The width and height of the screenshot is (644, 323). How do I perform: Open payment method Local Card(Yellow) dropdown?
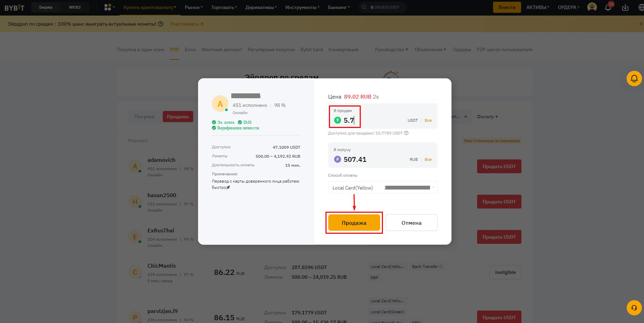pos(383,187)
